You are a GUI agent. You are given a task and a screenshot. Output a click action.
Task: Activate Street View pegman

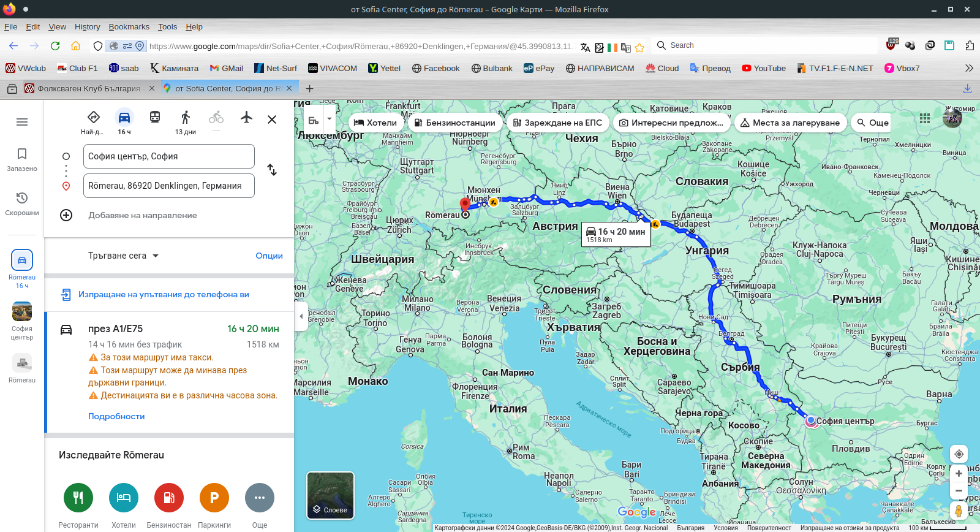959,511
